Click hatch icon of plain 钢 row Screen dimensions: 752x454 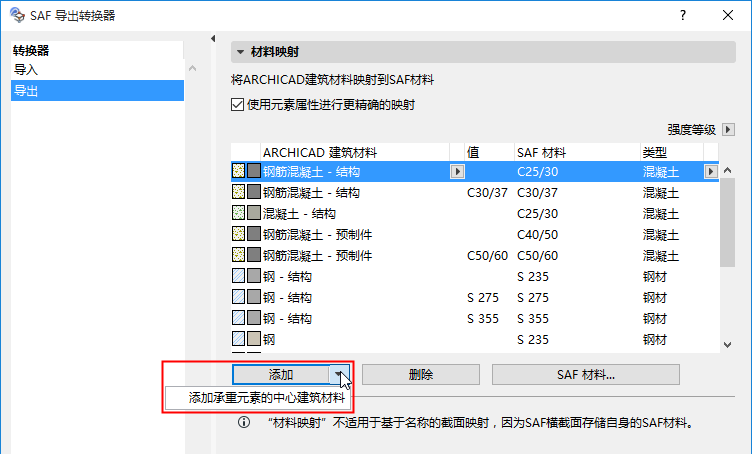tap(238, 339)
